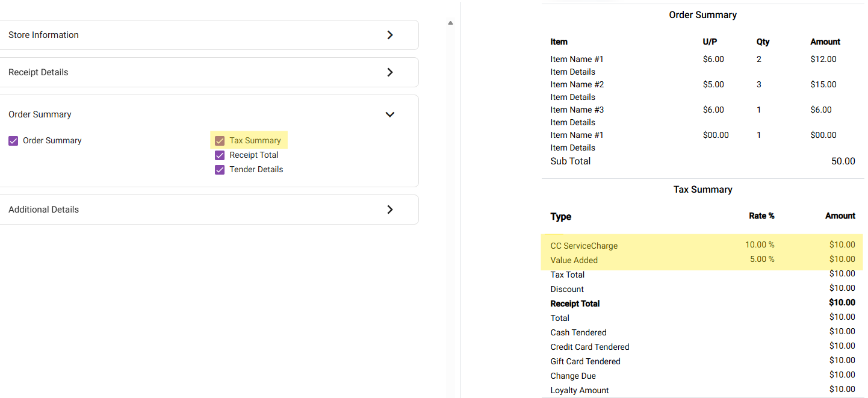Collapse the Order Summary panel chevron

click(390, 114)
